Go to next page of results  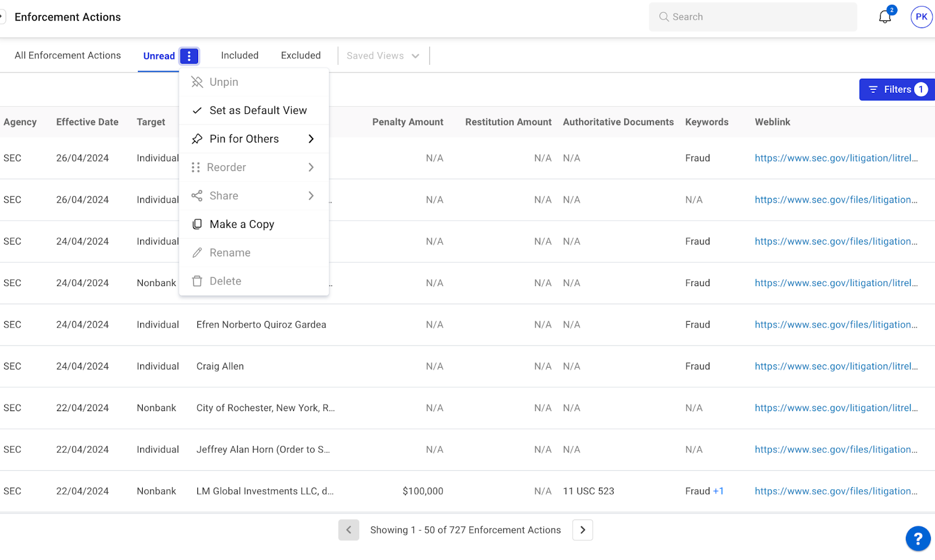[x=582, y=530]
